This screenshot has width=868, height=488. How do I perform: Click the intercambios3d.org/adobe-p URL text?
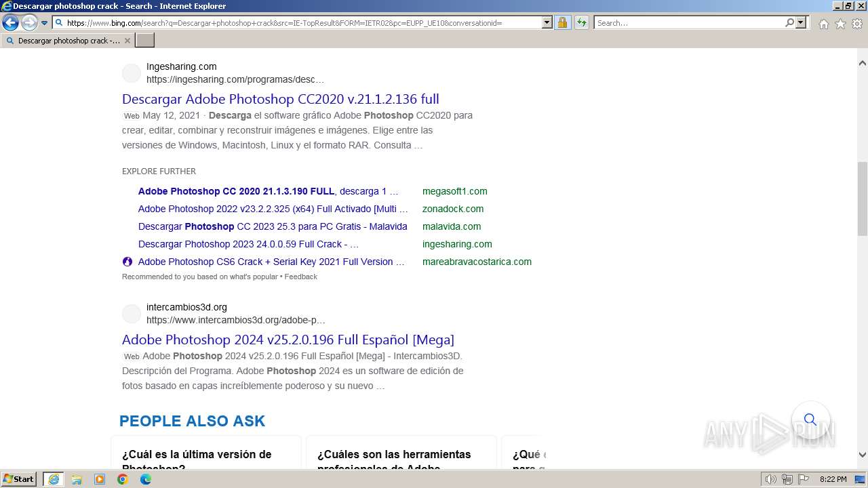coord(236,320)
